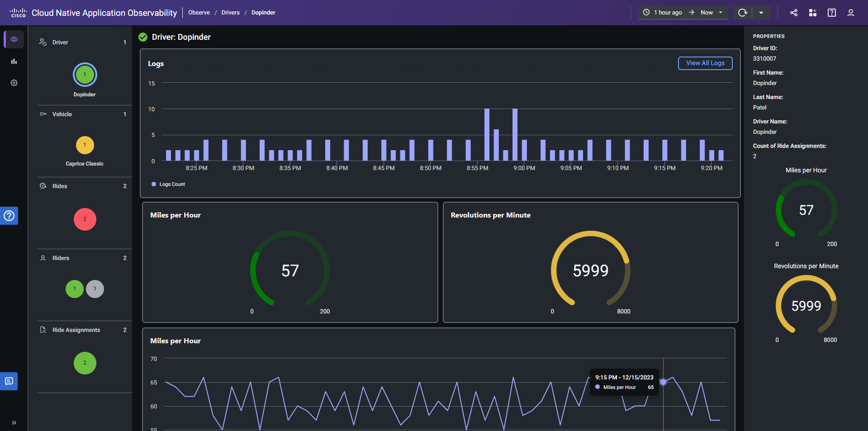Screen dimensions: 868x431
Task: Open the help question mark in header
Action: click(832, 13)
